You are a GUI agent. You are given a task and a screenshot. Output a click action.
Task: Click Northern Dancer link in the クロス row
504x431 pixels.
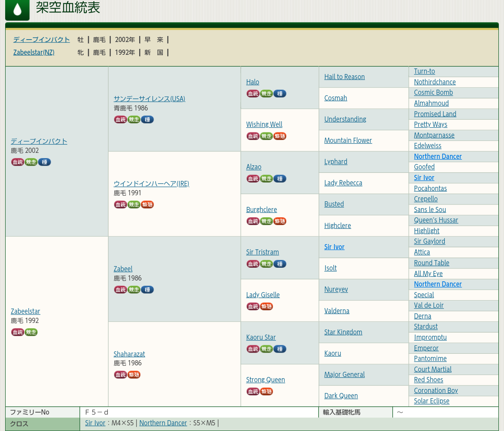click(x=163, y=423)
